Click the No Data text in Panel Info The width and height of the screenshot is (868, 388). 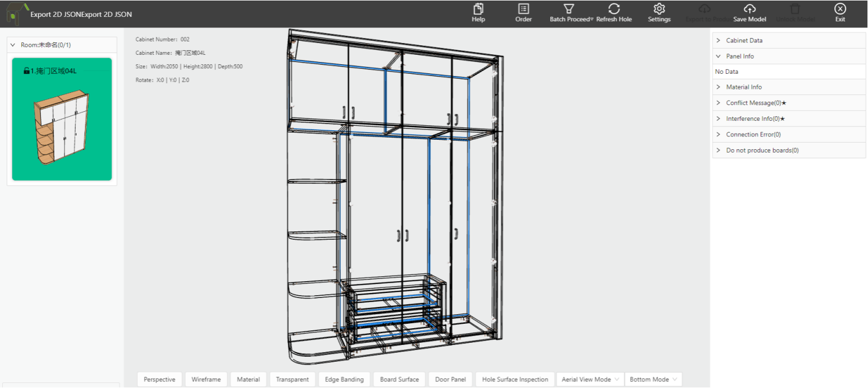click(726, 72)
